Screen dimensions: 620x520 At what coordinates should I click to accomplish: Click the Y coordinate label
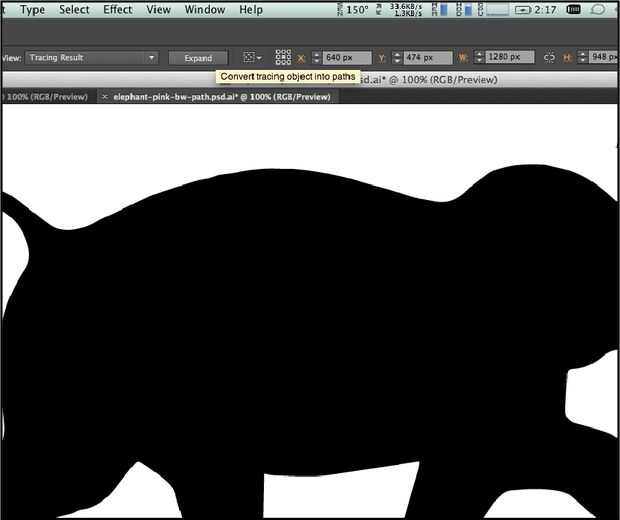pyautogui.click(x=382, y=59)
